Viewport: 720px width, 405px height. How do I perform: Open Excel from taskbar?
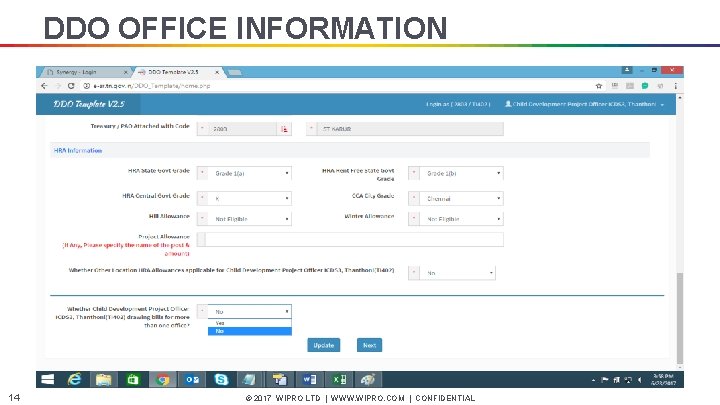point(339,379)
